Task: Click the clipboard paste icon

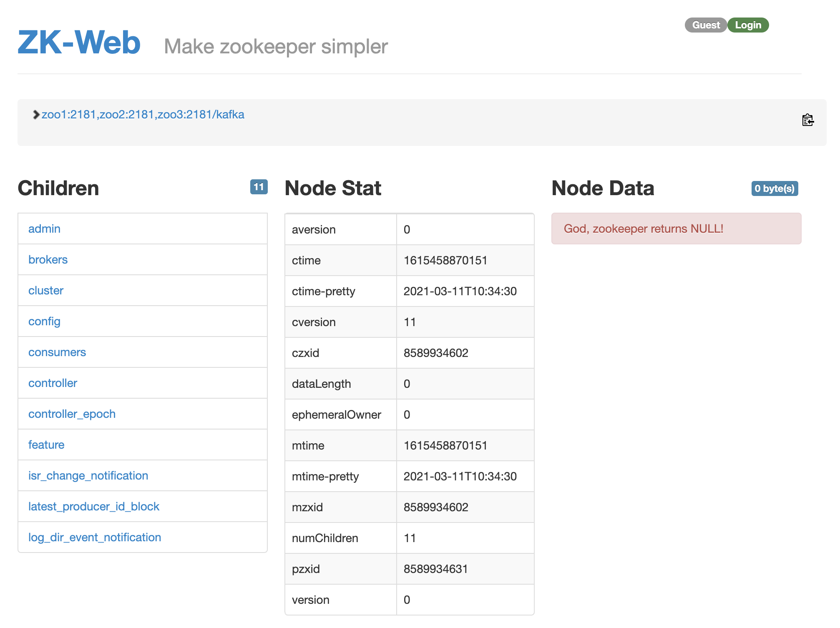Action: coord(808,120)
